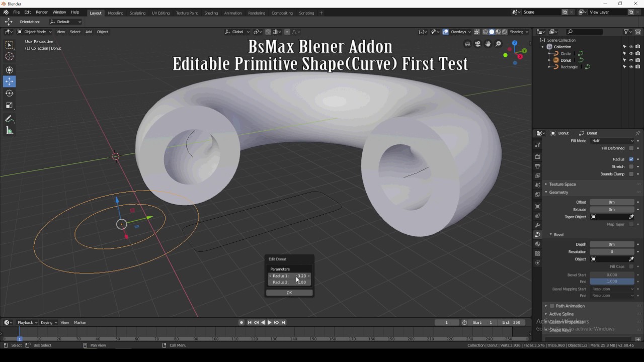This screenshot has width=644, height=362.
Task: Toggle the Overlays display button
Action: pos(445,32)
